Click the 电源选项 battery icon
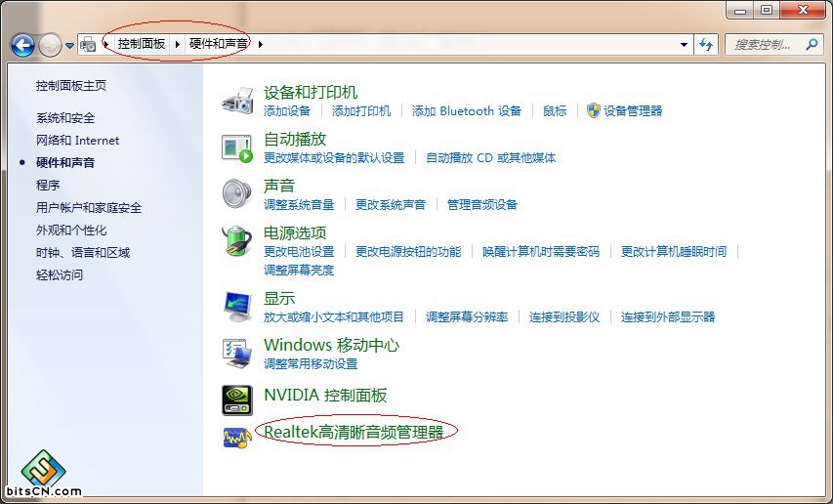The width and height of the screenshot is (833, 504). pos(237,241)
